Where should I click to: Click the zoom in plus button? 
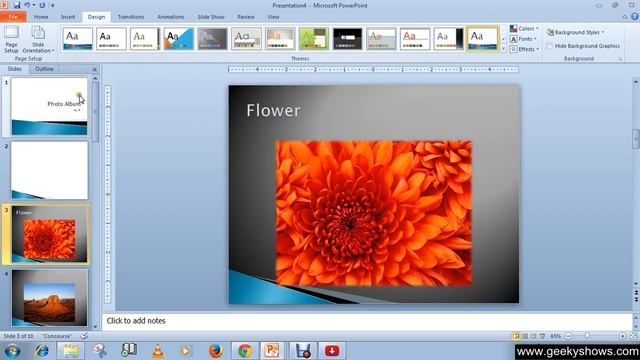tap(622, 336)
